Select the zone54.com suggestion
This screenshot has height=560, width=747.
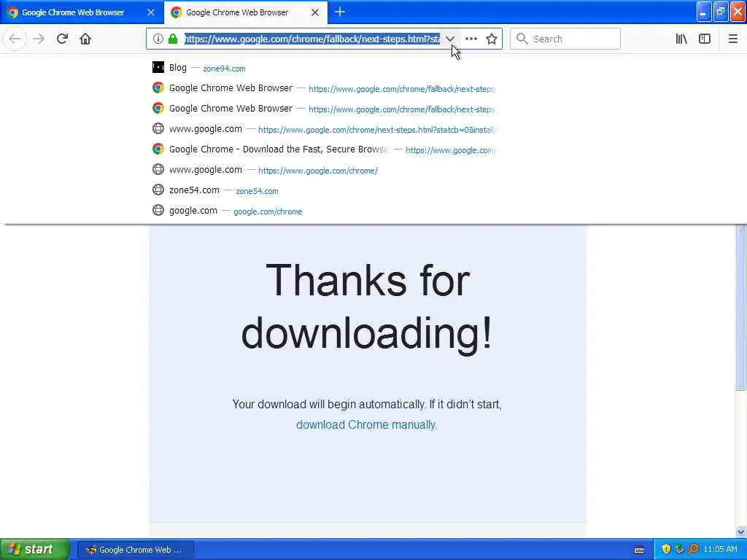click(323, 190)
